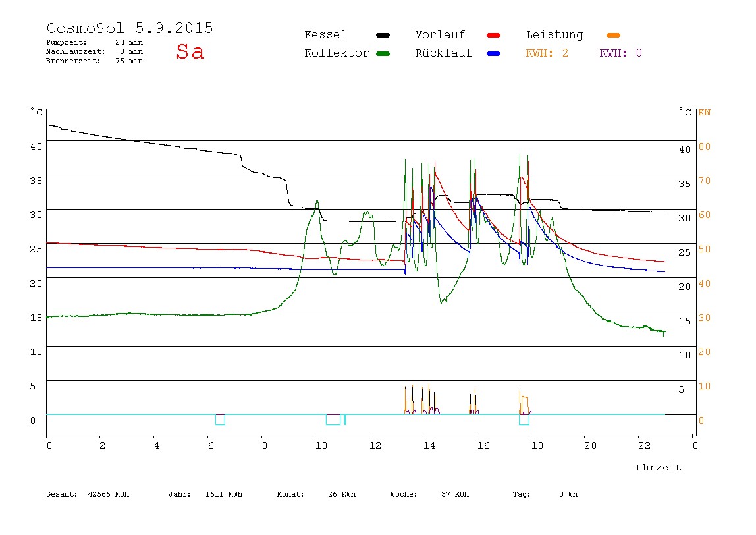756x535 pixels.
Task: Click the "24 min" pump time value
Action: click(x=129, y=42)
